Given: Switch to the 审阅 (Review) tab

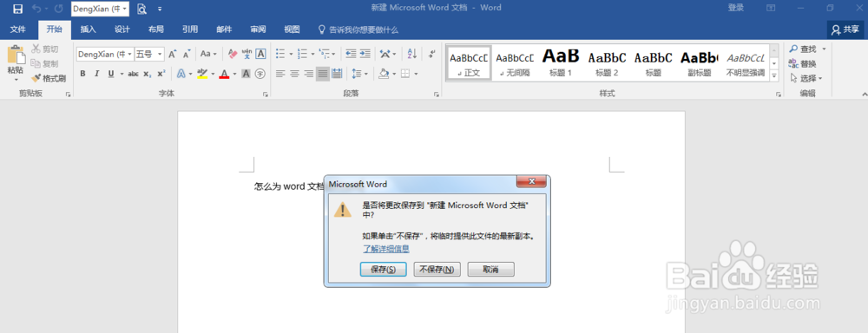Looking at the screenshot, I should (x=258, y=29).
